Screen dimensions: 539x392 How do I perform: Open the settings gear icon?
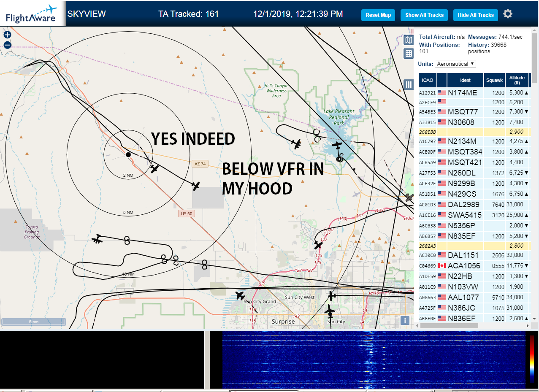click(x=508, y=14)
